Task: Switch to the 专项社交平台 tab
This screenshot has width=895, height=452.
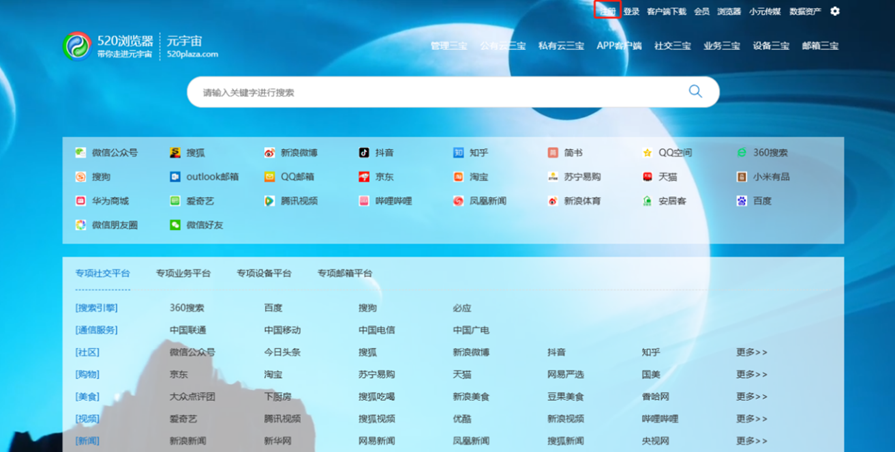Action: [x=103, y=273]
